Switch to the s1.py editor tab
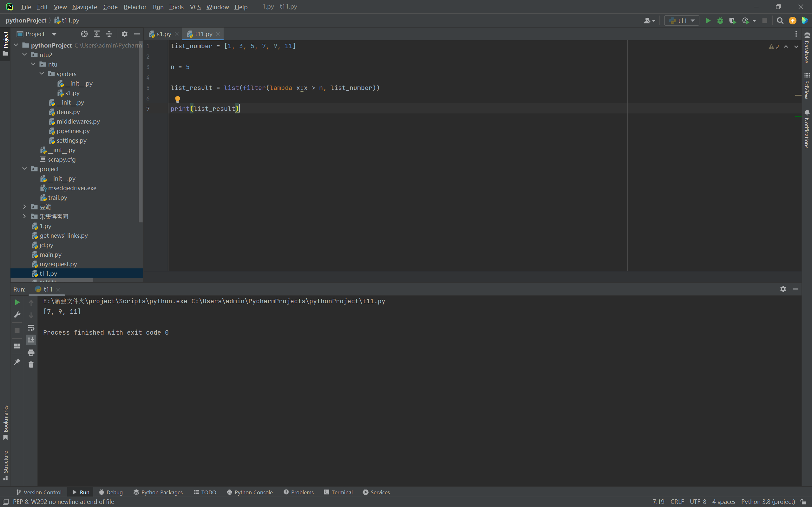Screen dimensions: 812x507 (x=163, y=34)
